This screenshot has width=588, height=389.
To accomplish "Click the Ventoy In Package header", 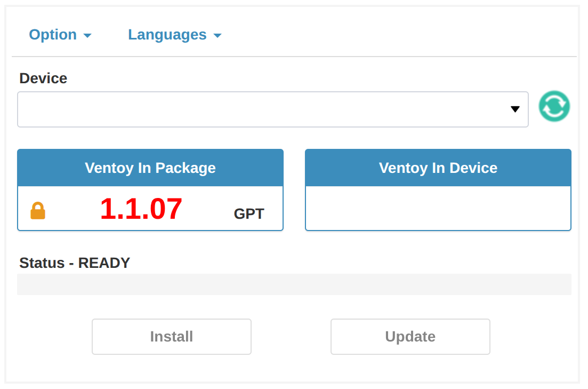I will [x=150, y=168].
